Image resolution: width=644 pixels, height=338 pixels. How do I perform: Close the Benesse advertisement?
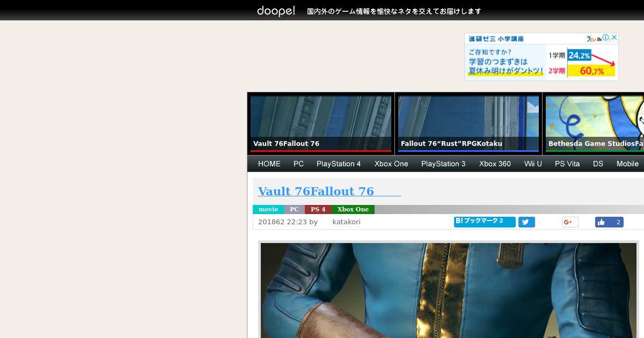[x=614, y=38]
